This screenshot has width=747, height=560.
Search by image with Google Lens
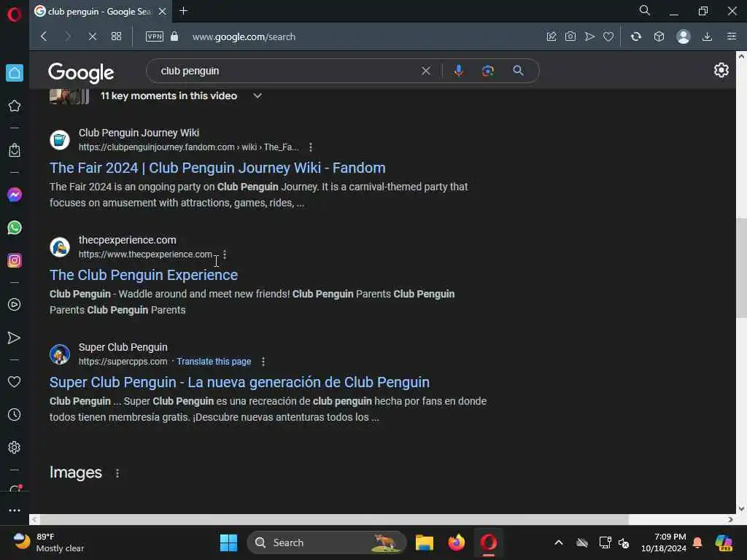click(487, 71)
